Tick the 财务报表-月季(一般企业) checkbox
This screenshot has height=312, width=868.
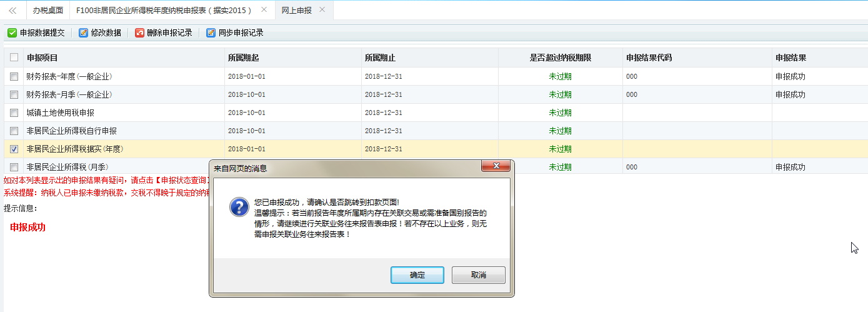point(14,94)
